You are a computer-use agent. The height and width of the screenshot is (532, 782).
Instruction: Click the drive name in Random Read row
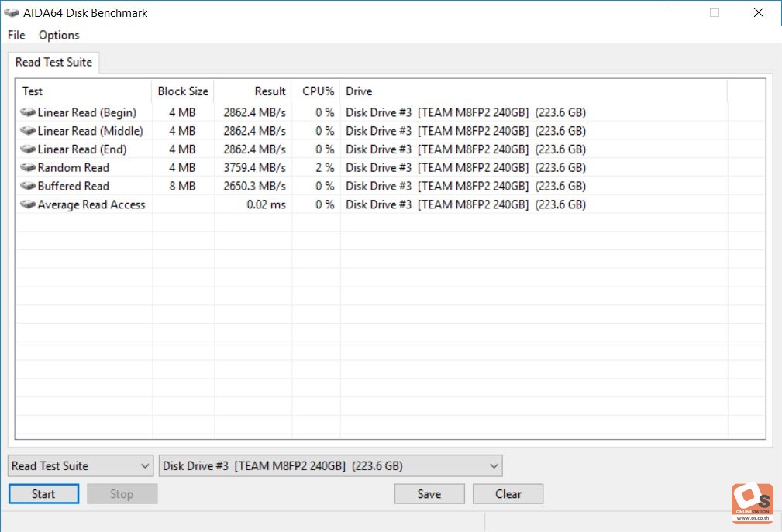466,168
